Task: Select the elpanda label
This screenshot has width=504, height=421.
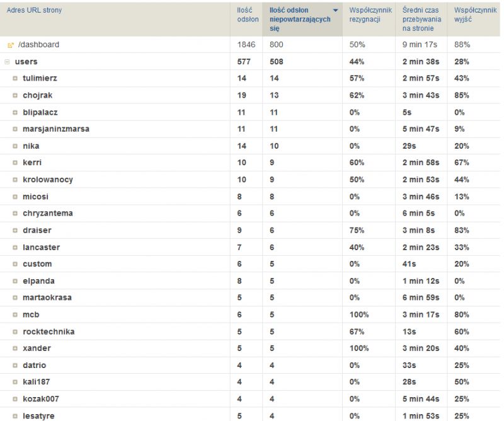Action: click(x=38, y=281)
